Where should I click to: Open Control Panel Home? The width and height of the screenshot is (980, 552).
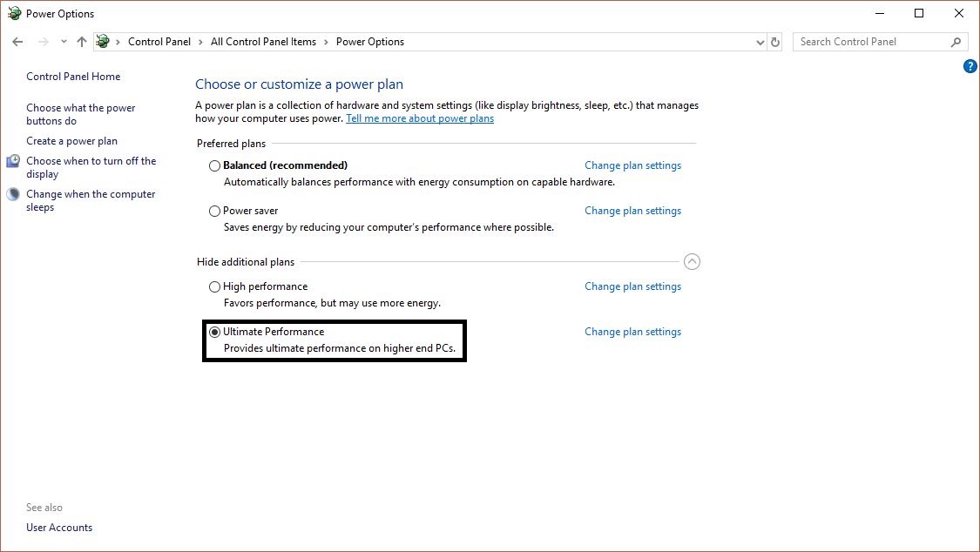click(x=73, y=76)
